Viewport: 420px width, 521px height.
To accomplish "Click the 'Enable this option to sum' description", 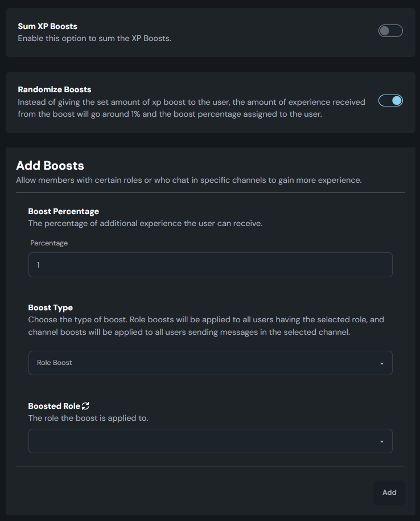I will [94, 38].
